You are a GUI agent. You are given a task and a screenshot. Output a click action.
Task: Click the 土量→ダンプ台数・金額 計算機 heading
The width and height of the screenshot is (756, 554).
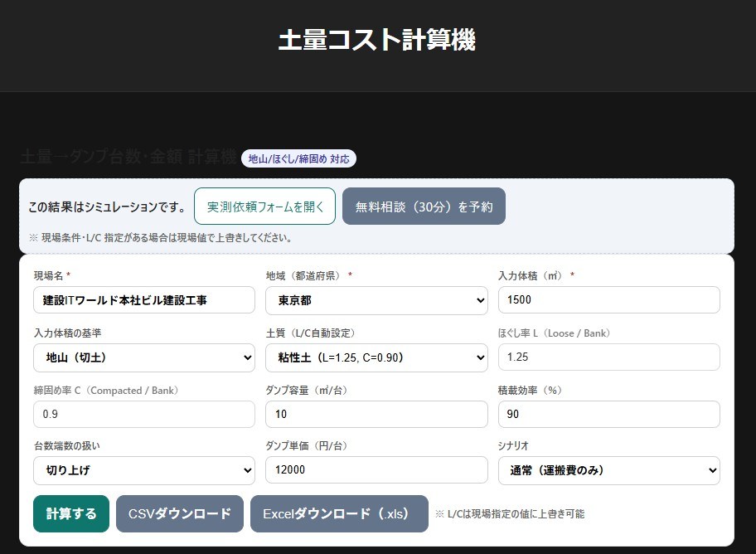tap(128, 158)
